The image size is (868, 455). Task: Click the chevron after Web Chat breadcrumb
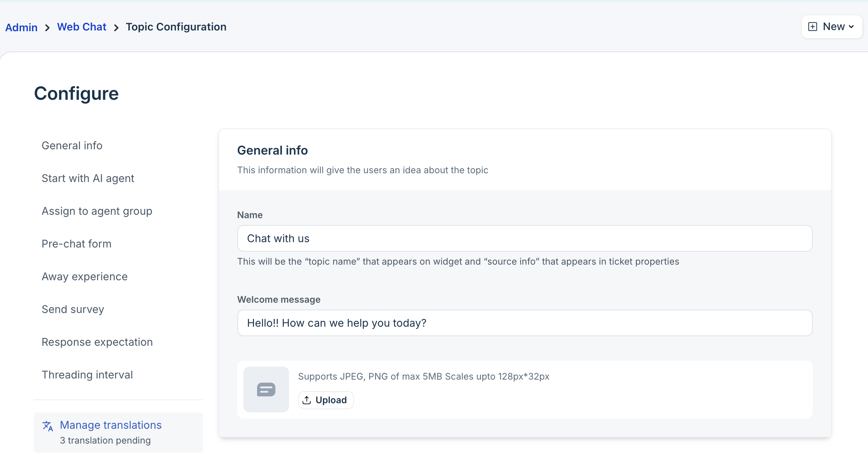pos(116,28)
